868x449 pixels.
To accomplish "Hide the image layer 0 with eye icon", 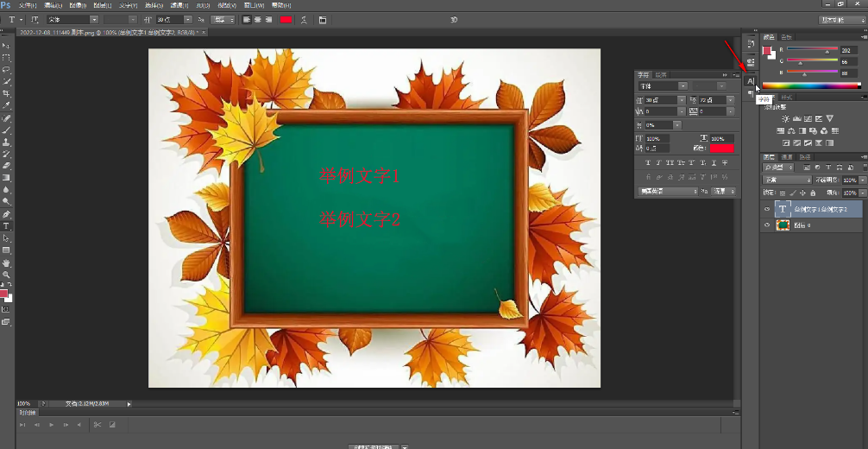I will (767, 225).
